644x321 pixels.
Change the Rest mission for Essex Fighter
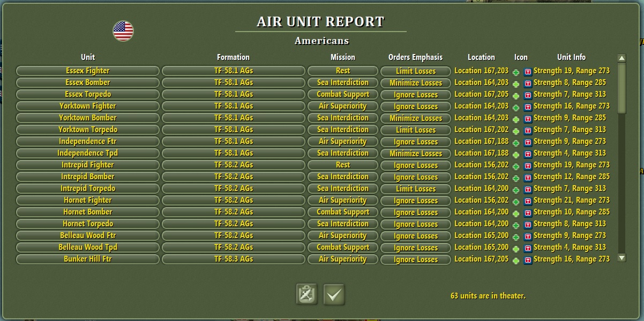click(342, 71)
